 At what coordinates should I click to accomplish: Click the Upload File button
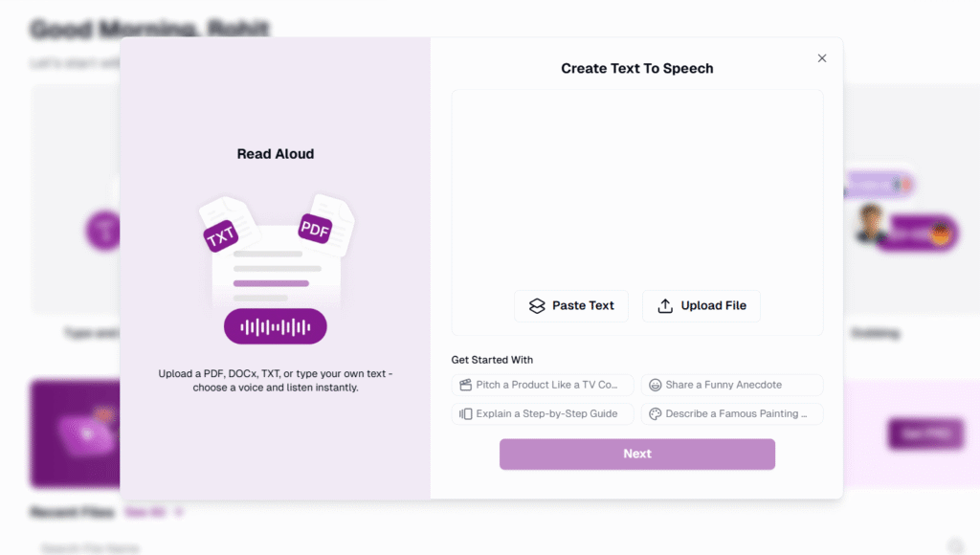pos(702,305)
